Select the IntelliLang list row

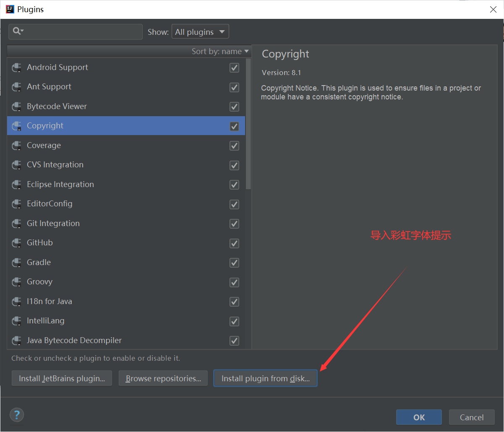pyautogui.click(x=126, y=321)
